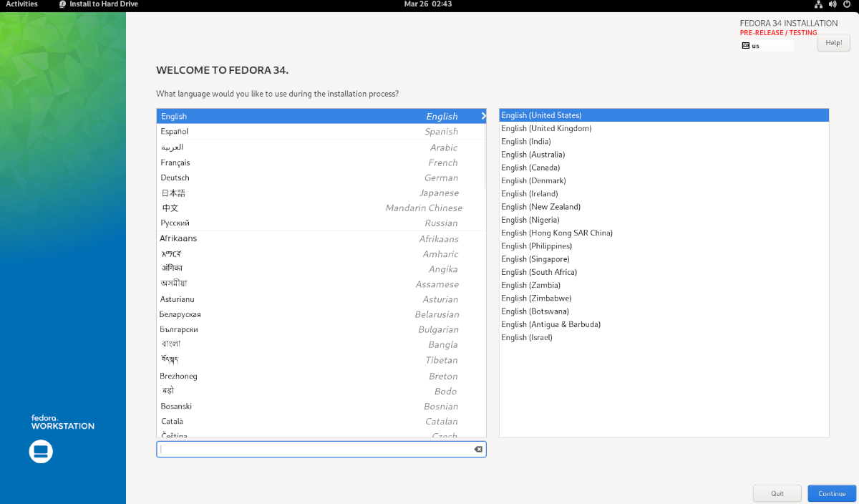The width and height of the screenshot is (859, 504).
Task: Focus the language search input field
Action: click(x=315, y=449)
